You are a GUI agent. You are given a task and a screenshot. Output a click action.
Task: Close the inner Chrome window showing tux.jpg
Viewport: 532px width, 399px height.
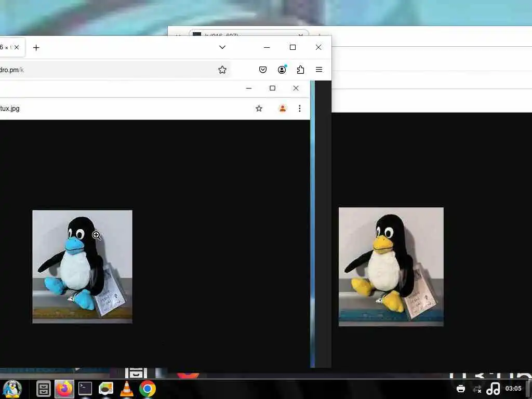pyautogui.click(x=296, y=88)
